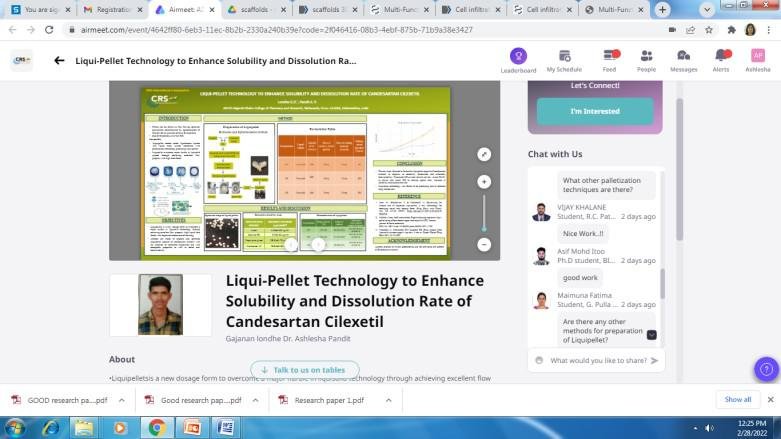The width and height of the screenshot is (781, 439).
Task: Expand the poster to fullscreen
Action: pyautogui.click(x=484, y=154)
